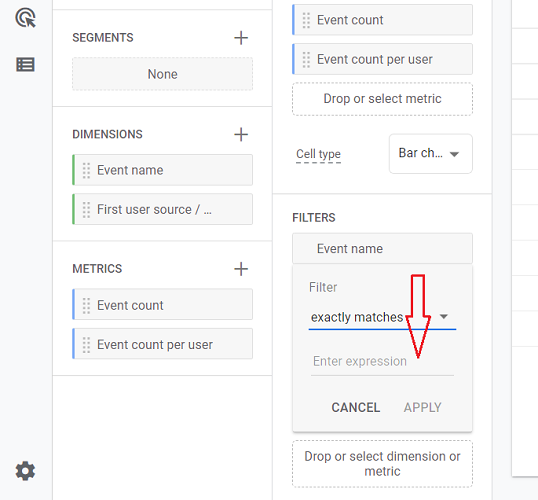This screenshot has height=500, width=538.
Task: Click the None segment placeholder
Action: coord(162,74)
